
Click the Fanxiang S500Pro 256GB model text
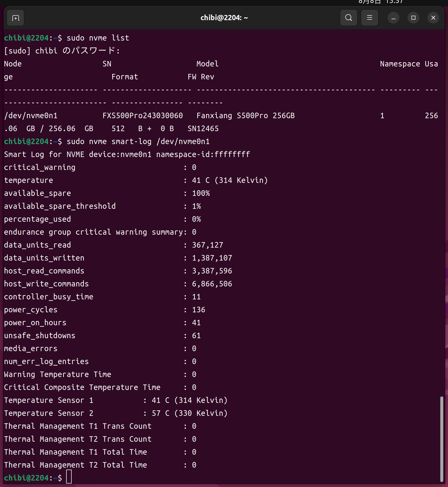(245, 116)
